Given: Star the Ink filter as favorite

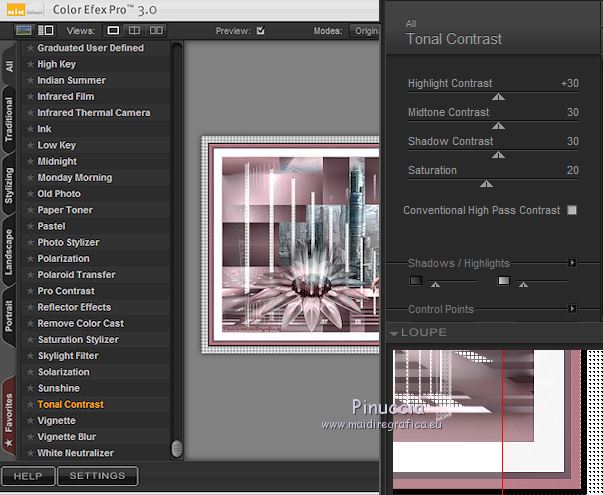Looking at the screenshot, I should pos(30,129).
